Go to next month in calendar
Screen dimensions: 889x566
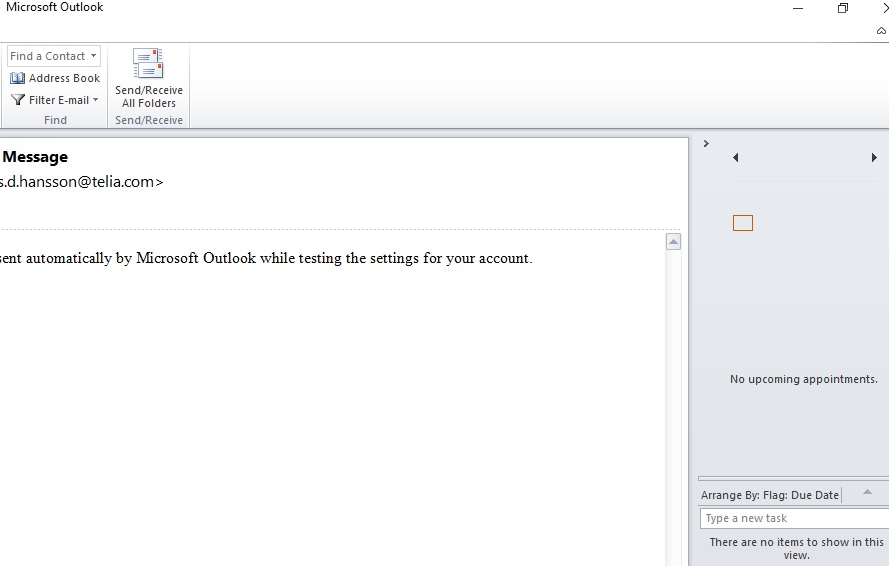(874, 158)
